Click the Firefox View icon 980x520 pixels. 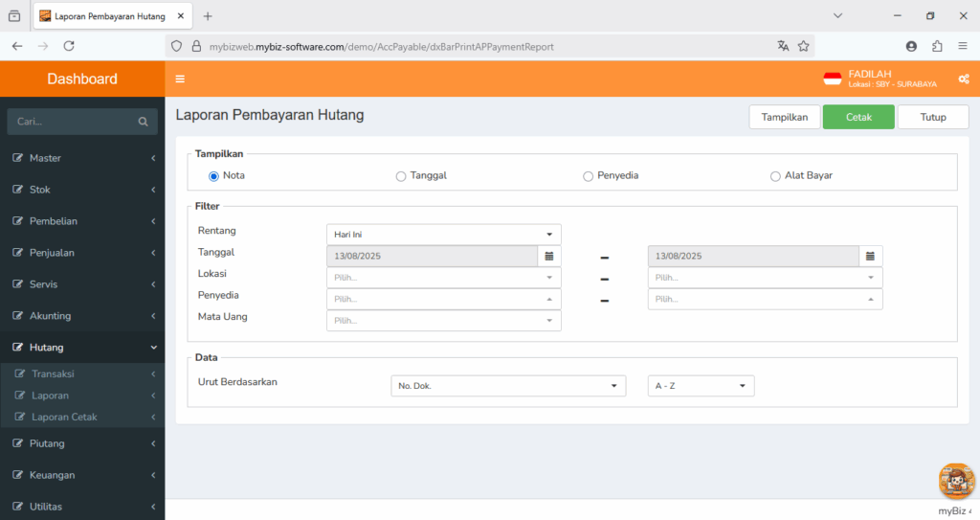click(14, 16)
